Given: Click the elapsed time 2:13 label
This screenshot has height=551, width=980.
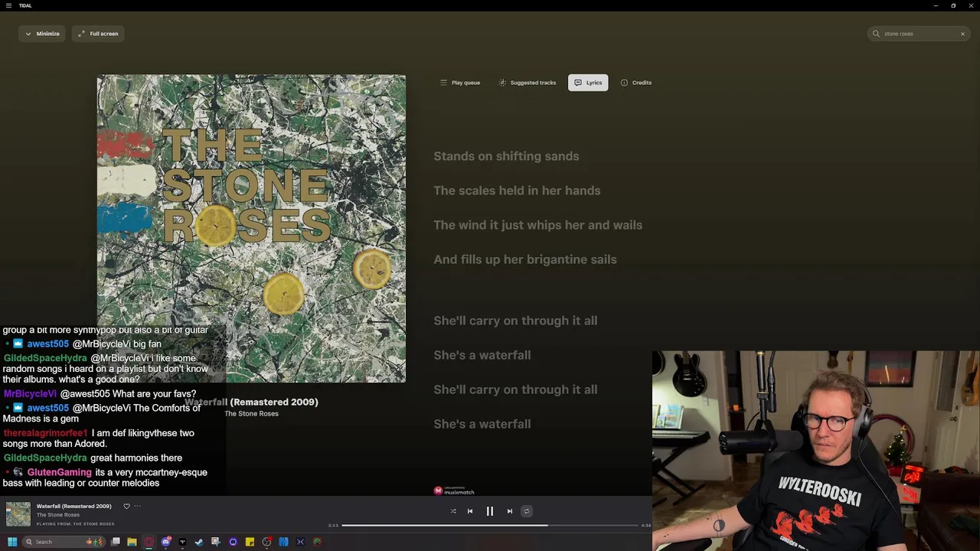Looking at the screenshot, I should (x=333, y=525).
